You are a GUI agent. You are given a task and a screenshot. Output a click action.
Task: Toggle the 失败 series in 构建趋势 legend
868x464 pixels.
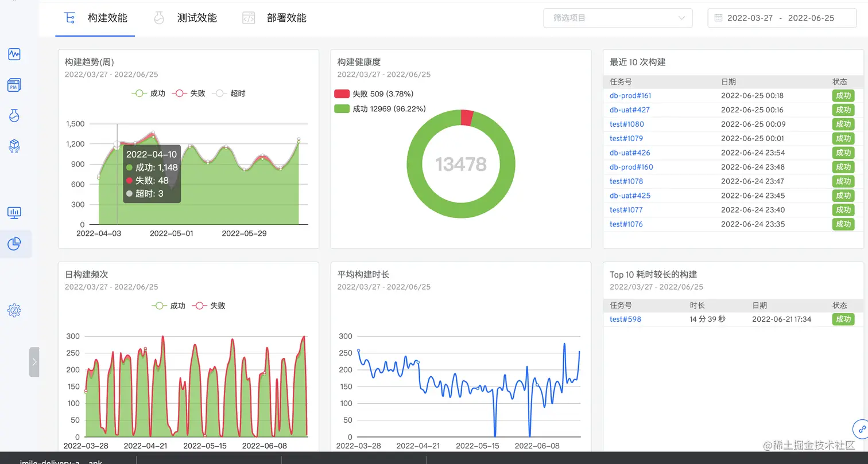pyautogui.click(x=189, y=93)
